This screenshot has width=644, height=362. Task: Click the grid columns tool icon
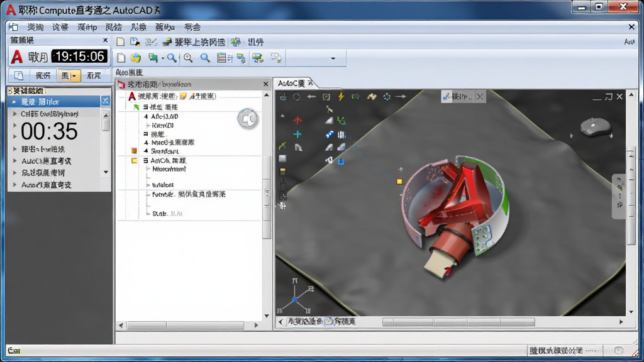click(341, 134)
